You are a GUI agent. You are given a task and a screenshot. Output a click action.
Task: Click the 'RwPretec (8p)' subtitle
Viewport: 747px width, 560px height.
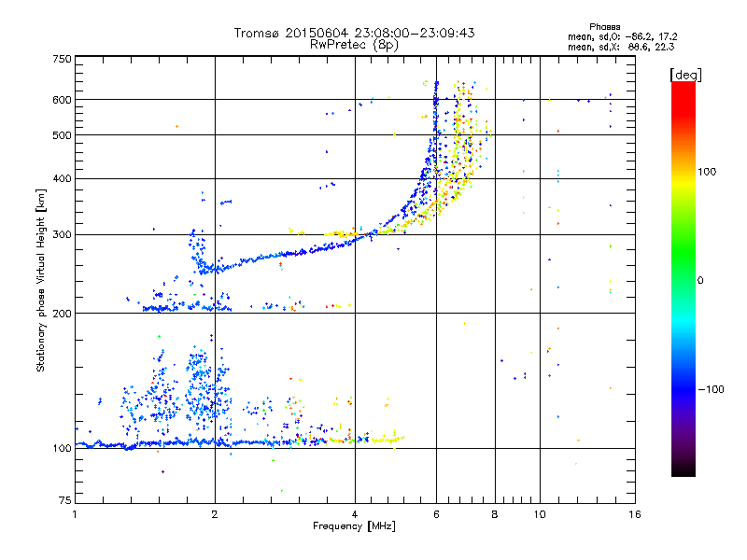pyautogui.click(x=354, y=45)
